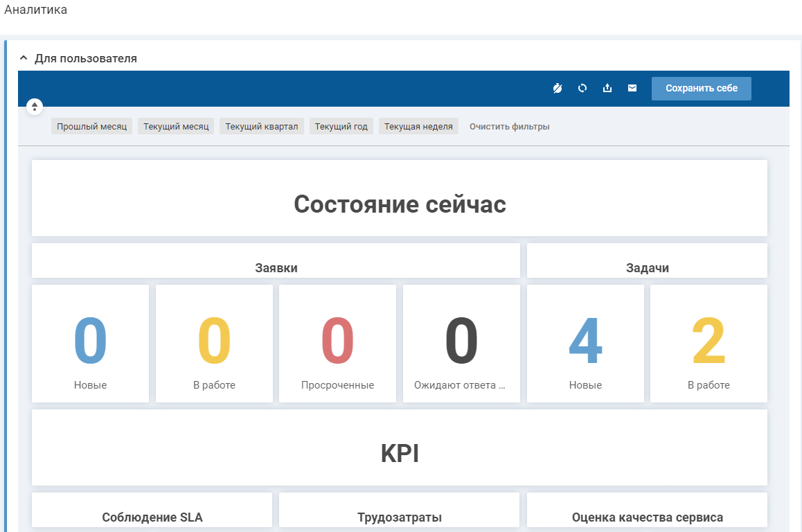The image size is (802, 532).
Task: Click the filter reset icon in toolbar
Action: pos(558,88)
